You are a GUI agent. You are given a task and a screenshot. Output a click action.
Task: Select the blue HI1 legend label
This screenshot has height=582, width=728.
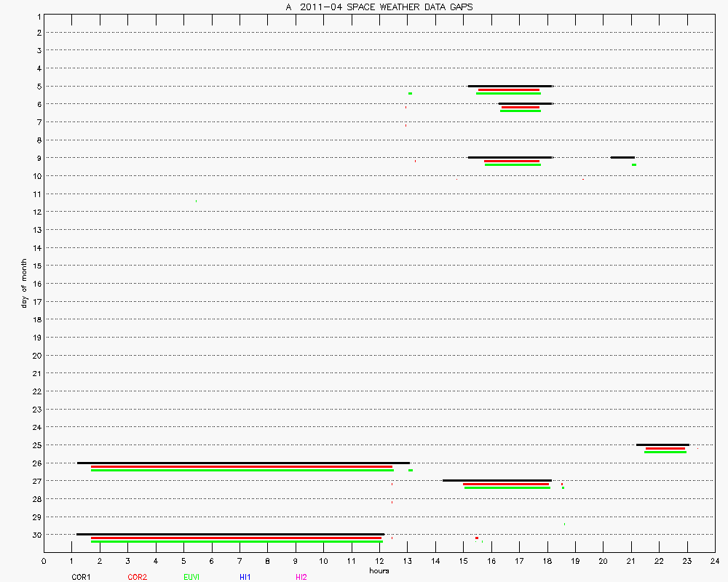point(245,577)
